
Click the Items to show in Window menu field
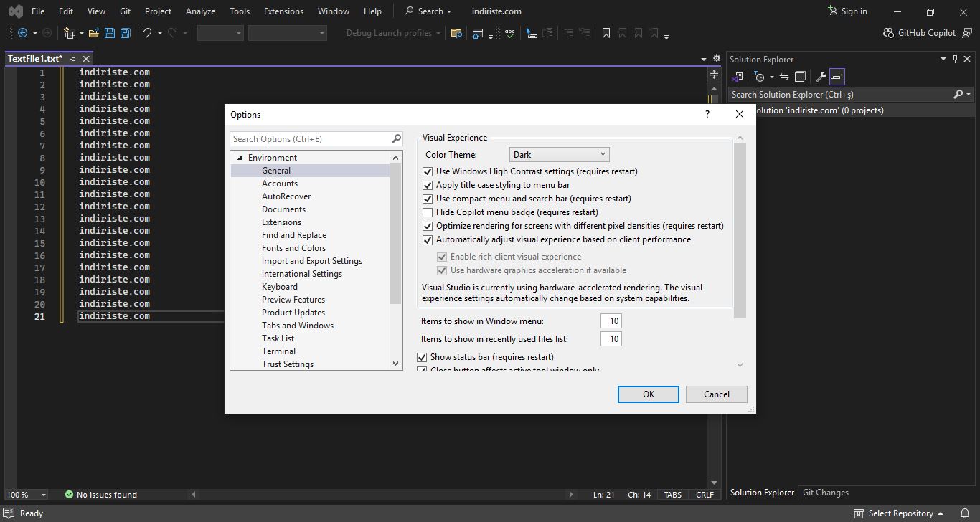pyautogui.click(x=611, y=321)
